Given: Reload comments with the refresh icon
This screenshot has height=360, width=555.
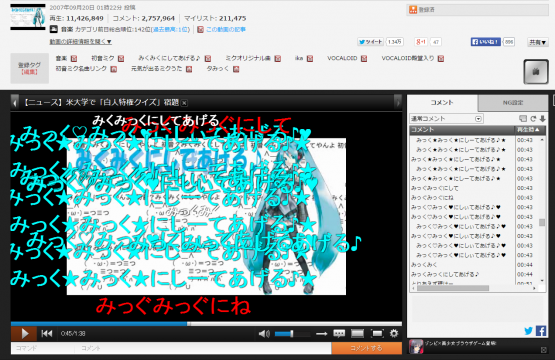Looking at the screenshot, I should point(533,119).
